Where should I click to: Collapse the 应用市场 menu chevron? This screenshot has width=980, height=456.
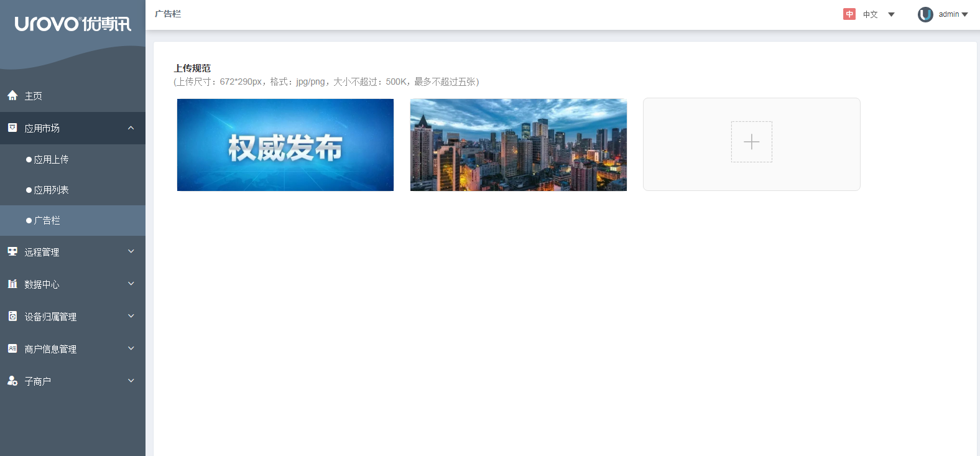pos(131,128)
